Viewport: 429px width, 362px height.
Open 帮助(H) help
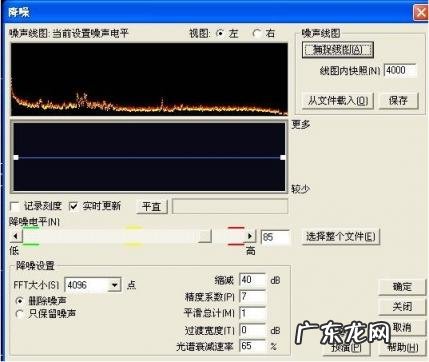coord(402,348)
